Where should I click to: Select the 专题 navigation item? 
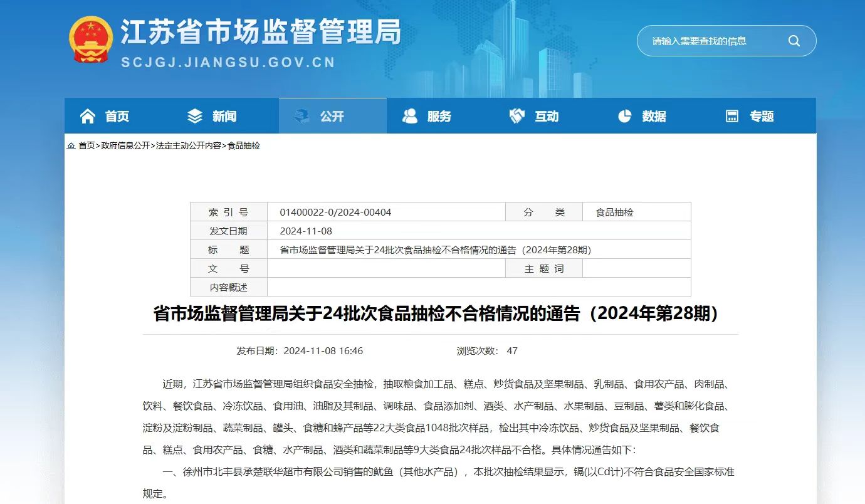(762, 116)
